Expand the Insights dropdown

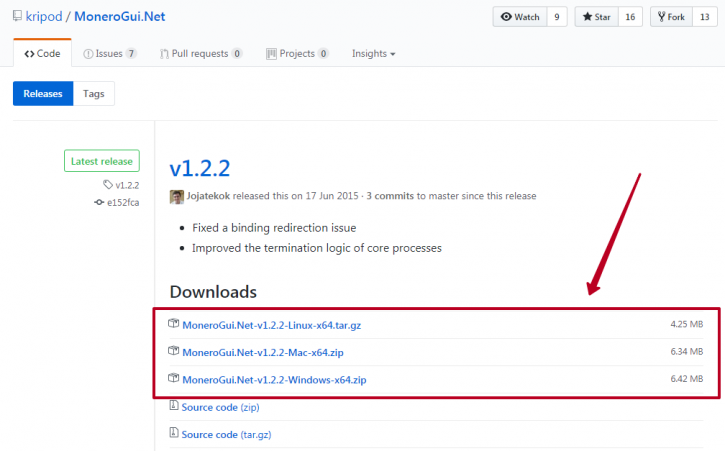pos(374,54)
